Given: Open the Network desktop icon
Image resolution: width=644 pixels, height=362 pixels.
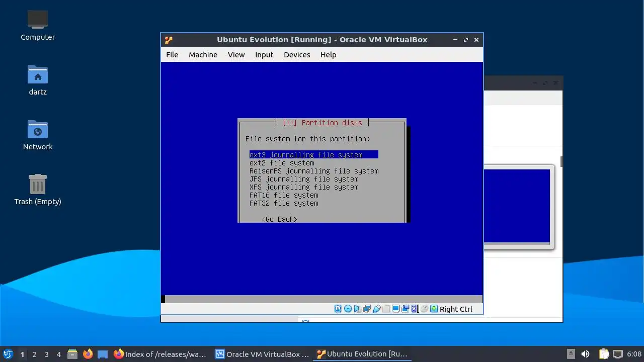Looking at the screenshot, I should click(38, 135).
